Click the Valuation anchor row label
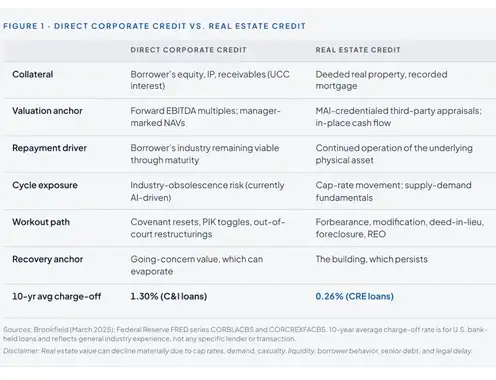The height and width of the screenshot is (380, 496). [x=47, y=111]
